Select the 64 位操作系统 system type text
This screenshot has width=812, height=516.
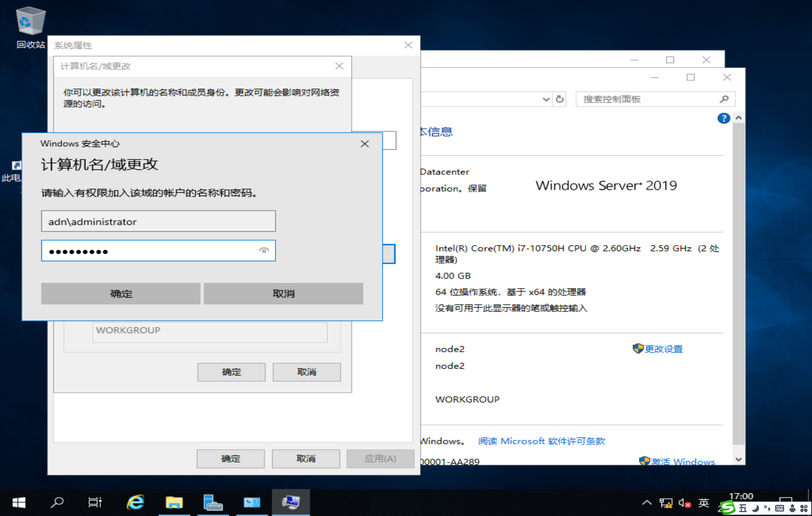coord(510,292)
